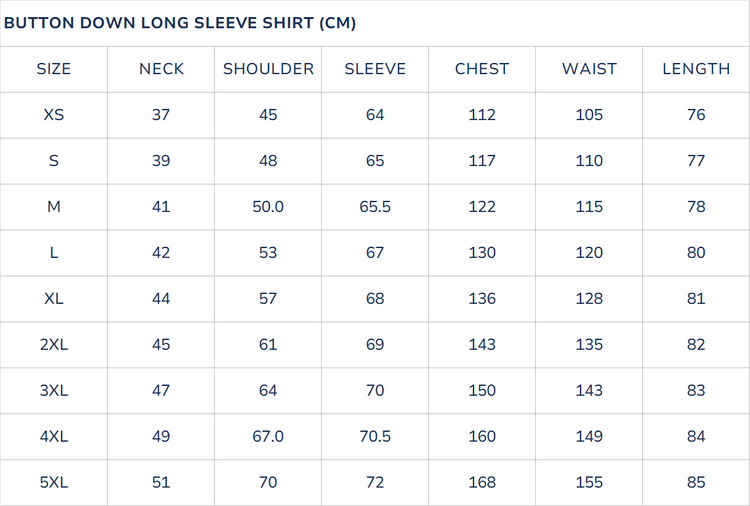The width and height of the screenshot is (750, 506).
Task: Select the NECK column header
Action: coord(161,69)
